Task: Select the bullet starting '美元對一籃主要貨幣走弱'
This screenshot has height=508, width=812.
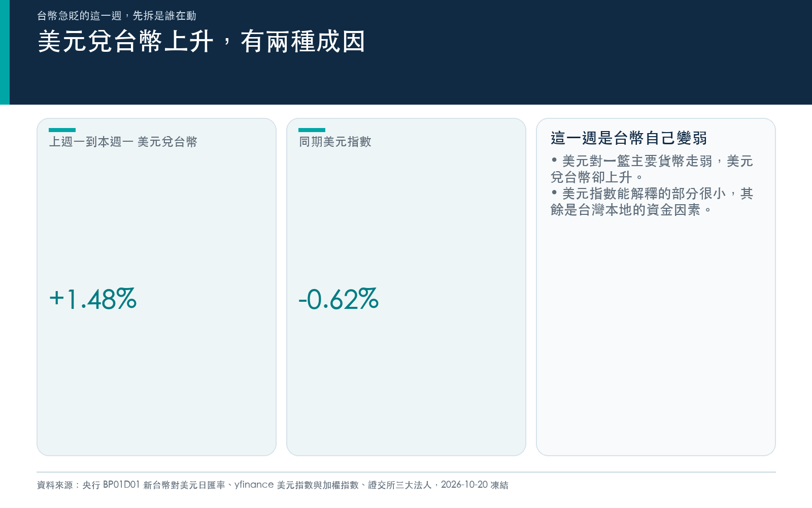Action: click(x=652, y=169)
